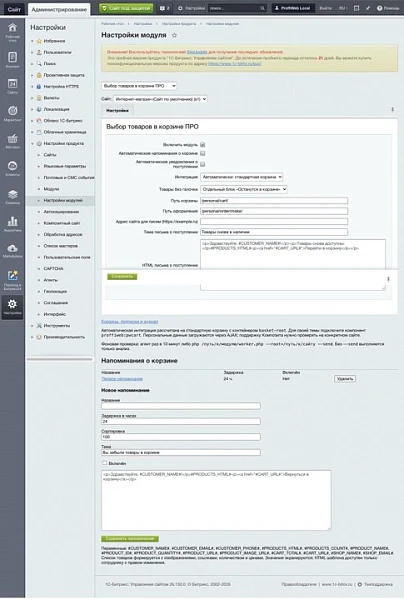Open Первое напоминание link
This screenshot has height=600, width=404.
(122, 379)
